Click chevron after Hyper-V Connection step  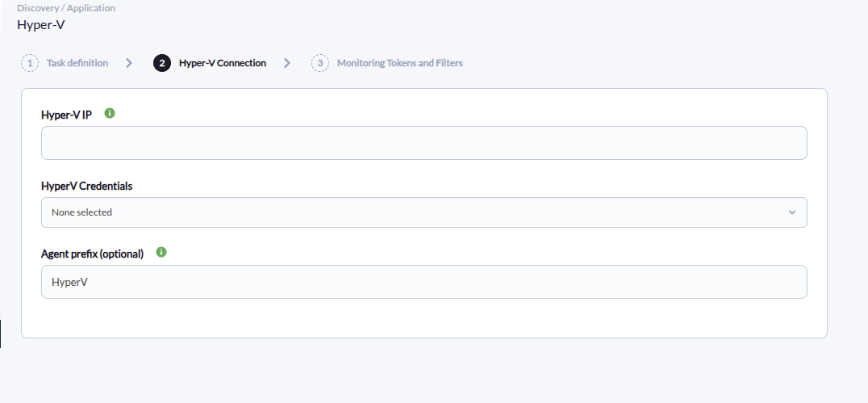coord(286,63)
